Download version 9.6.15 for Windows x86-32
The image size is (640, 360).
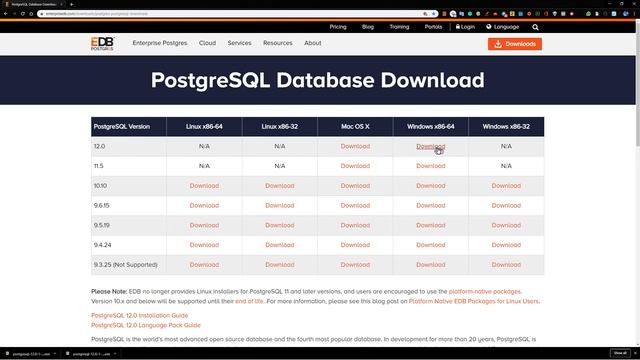[506, 205]
